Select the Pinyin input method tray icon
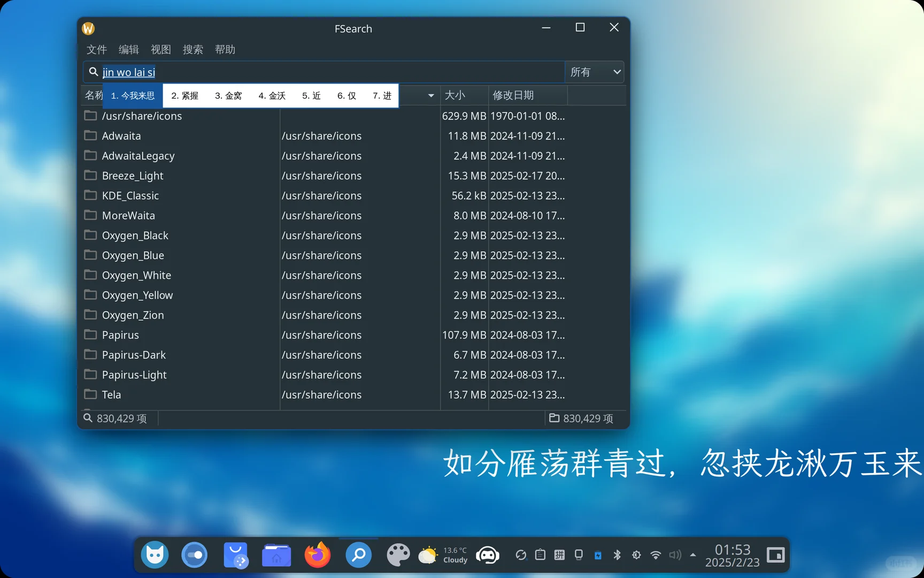 pyautogui.click(x=559, y=555)
